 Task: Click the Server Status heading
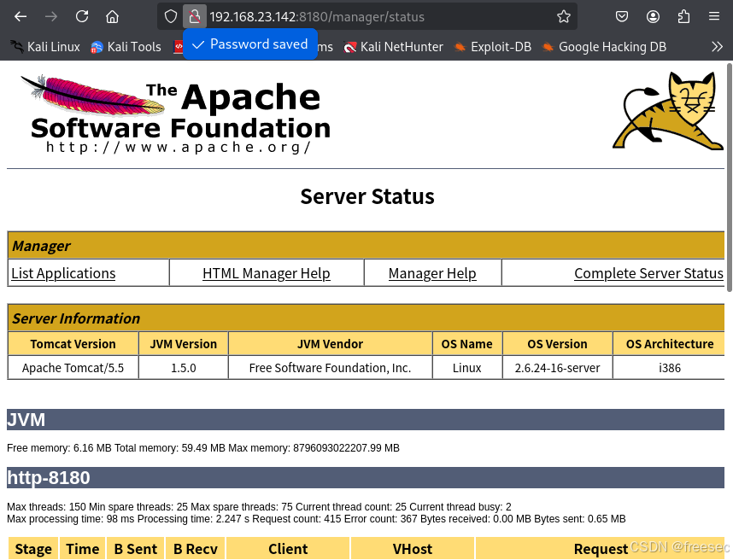367,196
